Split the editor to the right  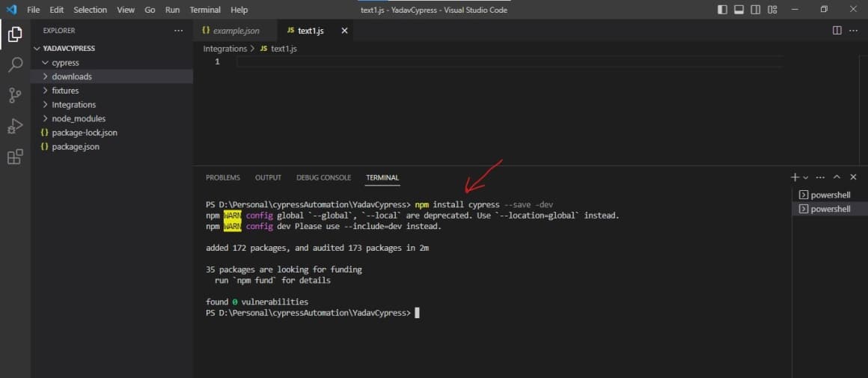click(837, 31)
